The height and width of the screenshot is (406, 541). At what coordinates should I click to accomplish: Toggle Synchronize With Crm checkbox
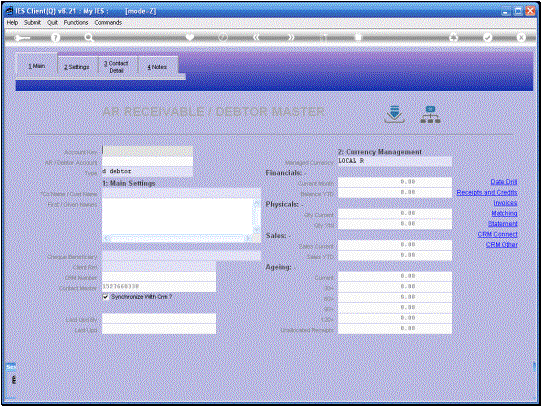tap(106, 297)
